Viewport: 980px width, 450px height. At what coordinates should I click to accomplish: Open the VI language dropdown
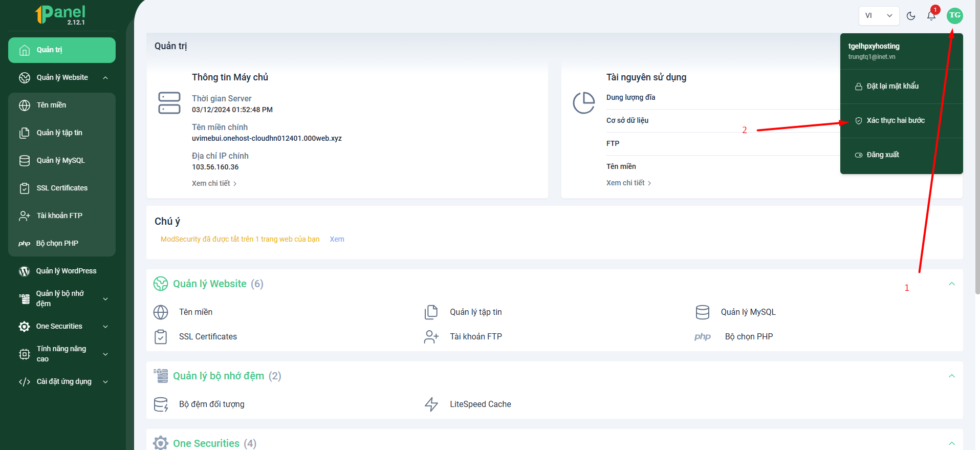[879, 16]
